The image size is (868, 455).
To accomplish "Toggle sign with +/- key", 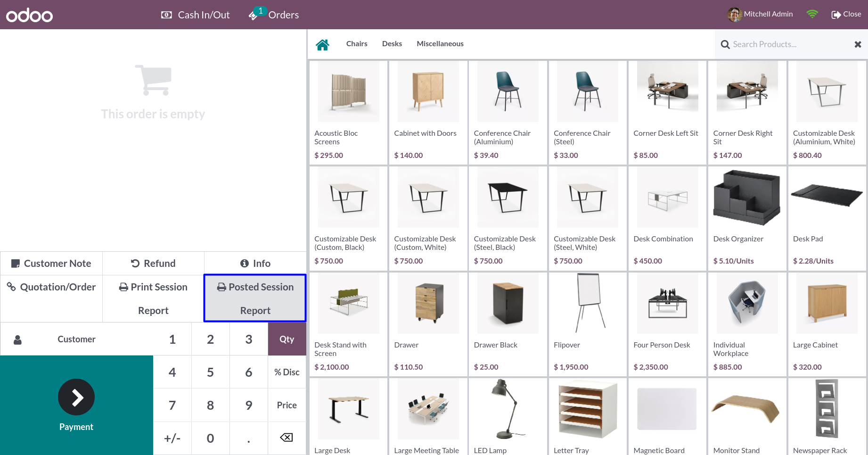I will coord(172,438).
